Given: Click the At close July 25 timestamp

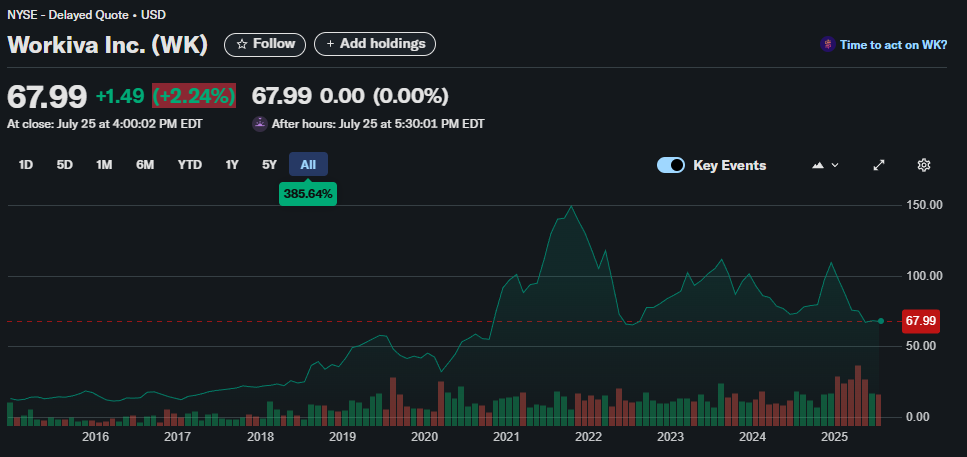Looking at the screenshot, I should [x=105, y=124].
